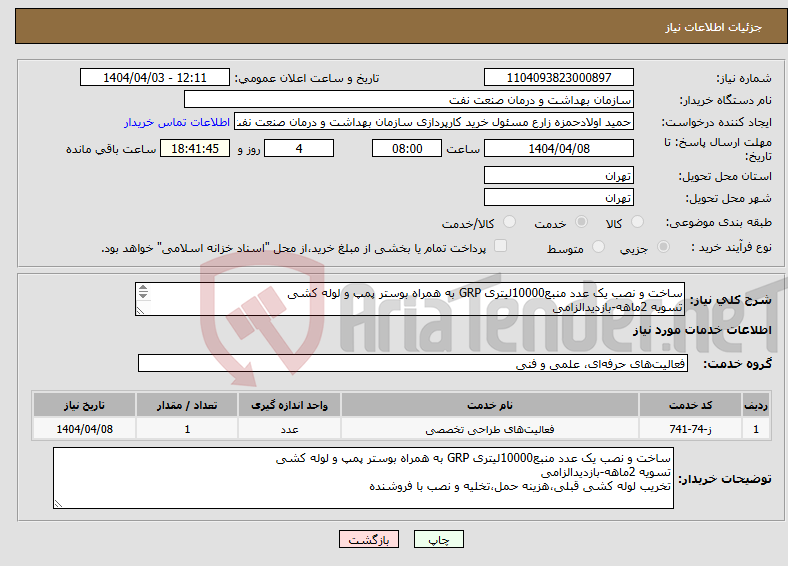Click the unit cell عدد
Image resolution: width=788 pixels, height=566 pixels.
[289, 429]
